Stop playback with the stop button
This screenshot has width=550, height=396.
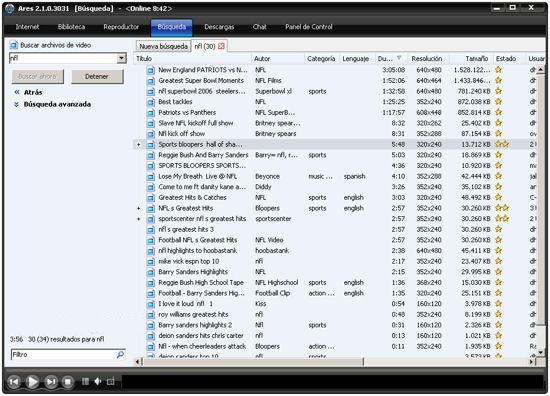68,382
